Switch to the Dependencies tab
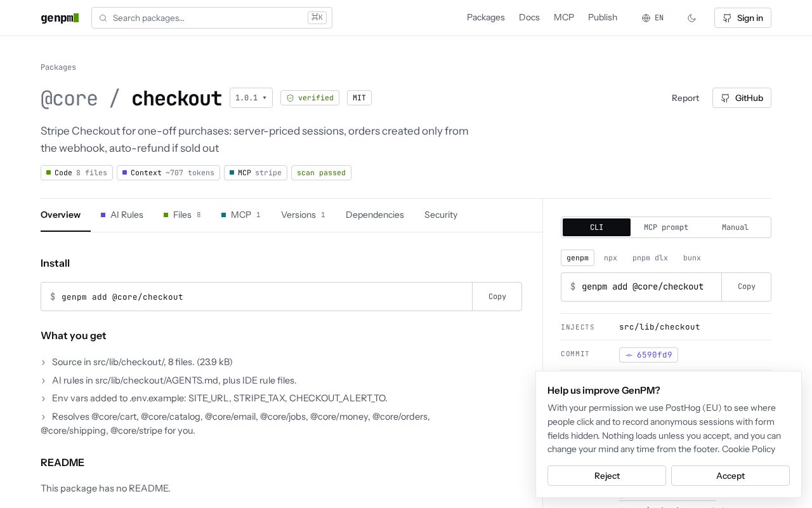This screenshot has height=508, width=812. [x=375, y=215]
